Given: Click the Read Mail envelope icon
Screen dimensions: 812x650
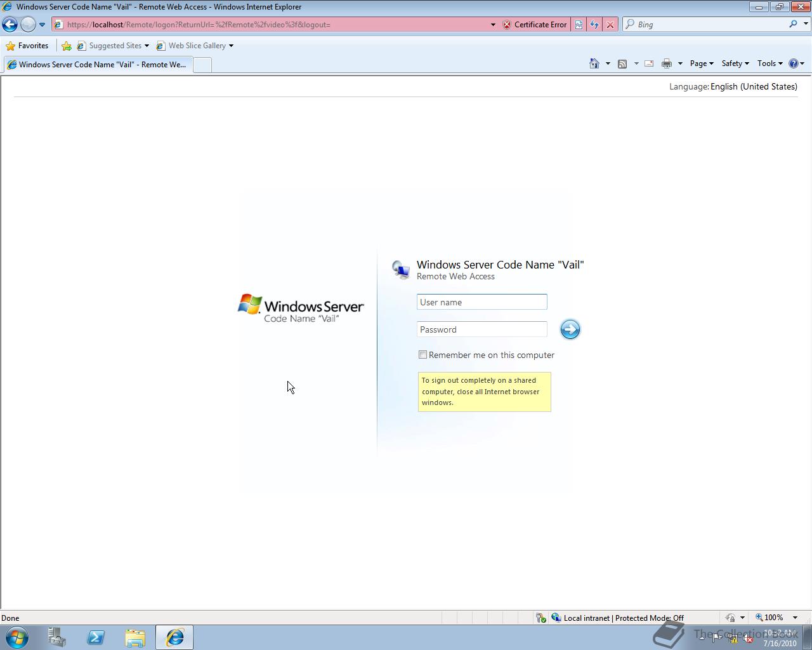Looking at the screenshot, I should (649, 63).
